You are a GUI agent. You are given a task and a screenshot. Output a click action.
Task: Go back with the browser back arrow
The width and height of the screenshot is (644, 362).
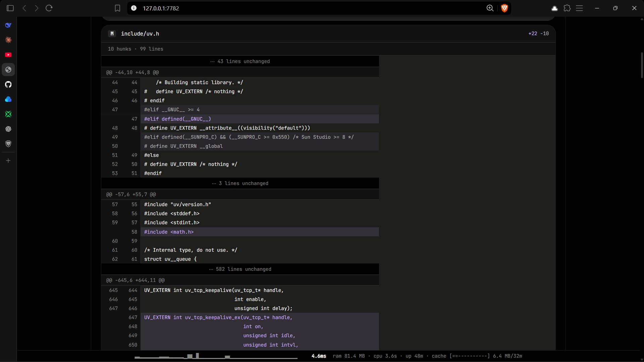point(24,8)
